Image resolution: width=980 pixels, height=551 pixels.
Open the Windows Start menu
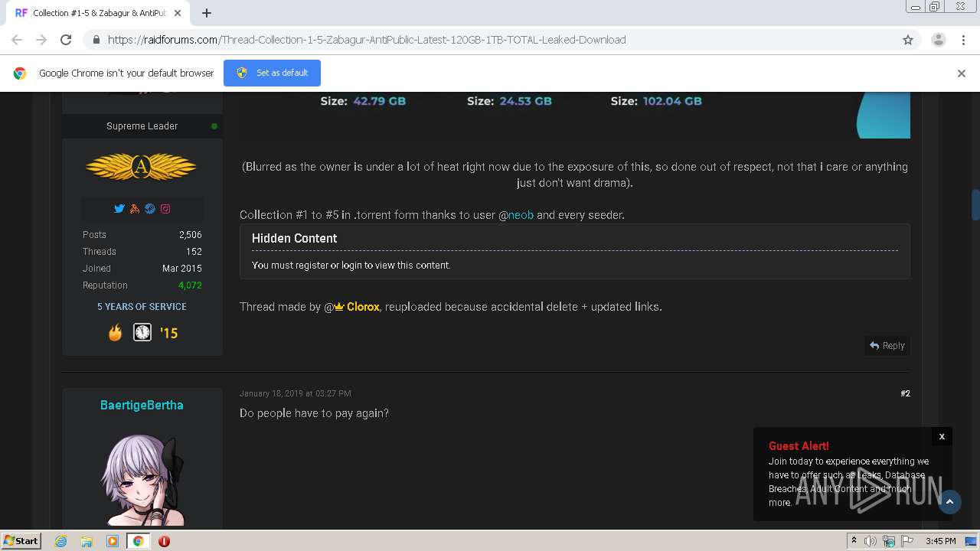[x=21, y=540]
